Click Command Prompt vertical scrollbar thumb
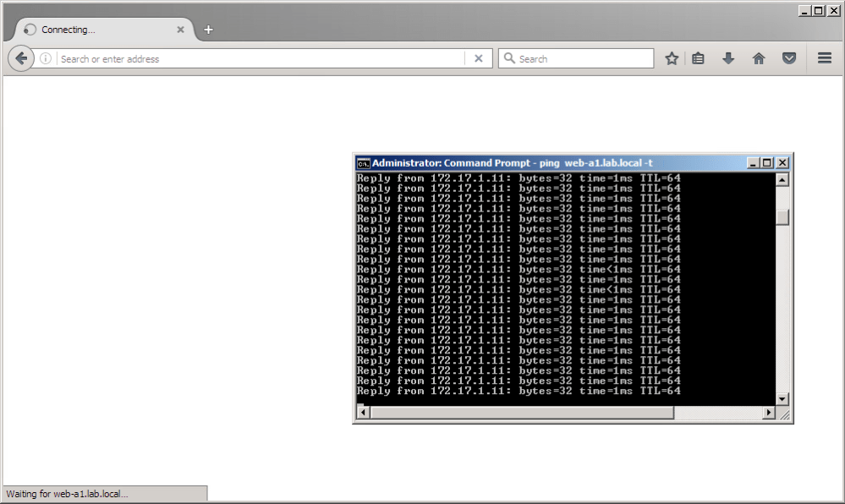 (782, 216)
